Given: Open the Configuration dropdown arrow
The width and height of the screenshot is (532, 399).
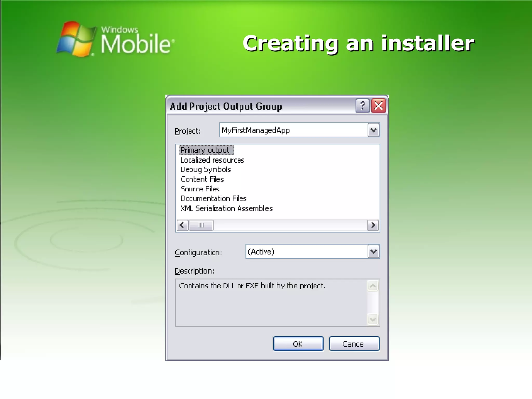Looking at the screenshot, I should click(x=374, y=251).
